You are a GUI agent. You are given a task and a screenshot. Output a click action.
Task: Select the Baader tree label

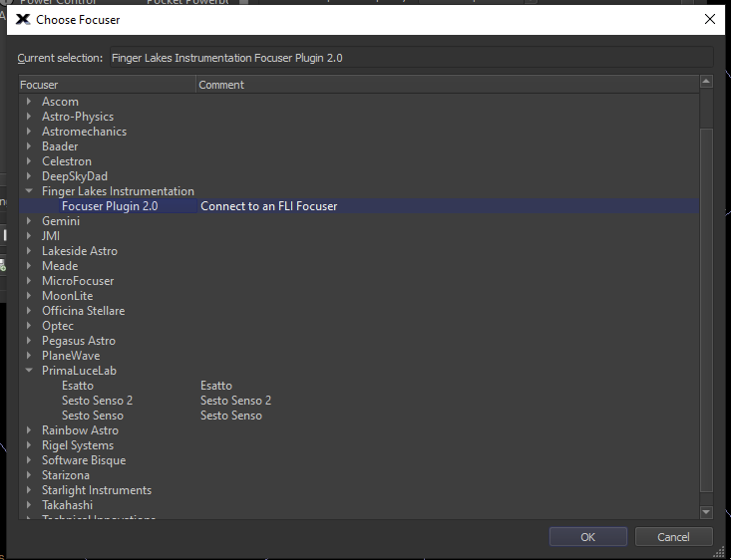[x=60, y=146]
